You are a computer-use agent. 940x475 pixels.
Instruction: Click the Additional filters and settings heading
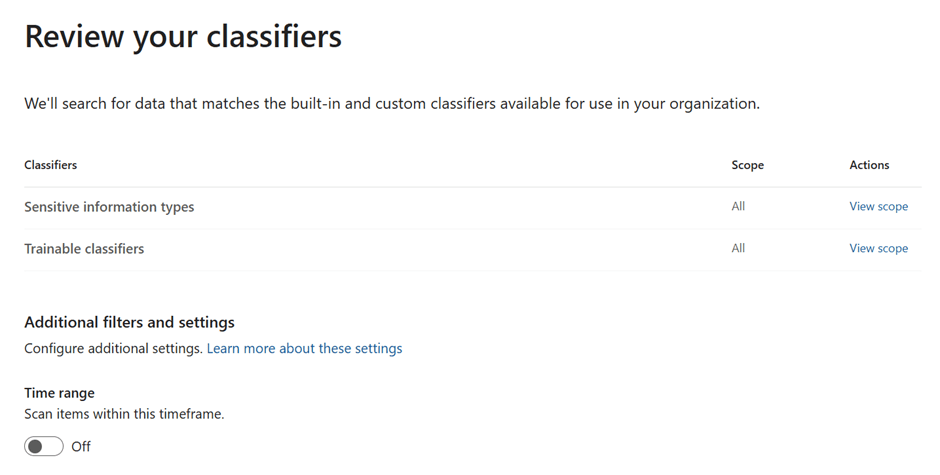129,323
